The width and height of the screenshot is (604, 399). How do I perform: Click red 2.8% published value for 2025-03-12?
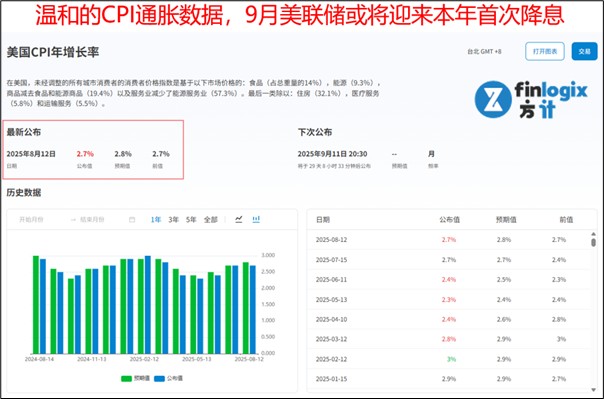click(x=449, y=339)
